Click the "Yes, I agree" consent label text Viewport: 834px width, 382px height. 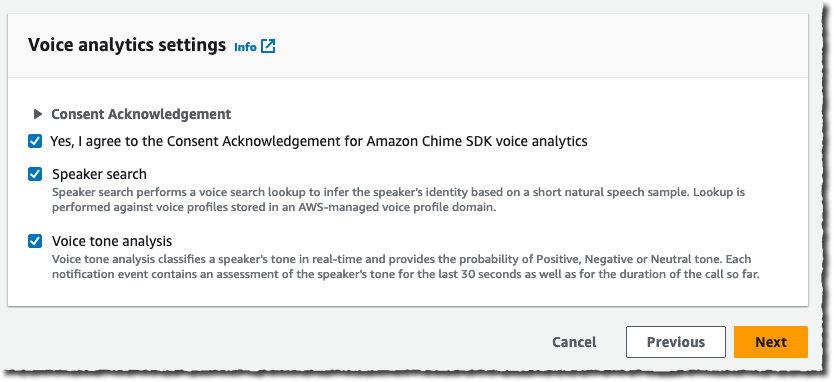pyautogui.click(x=319, y=142)
